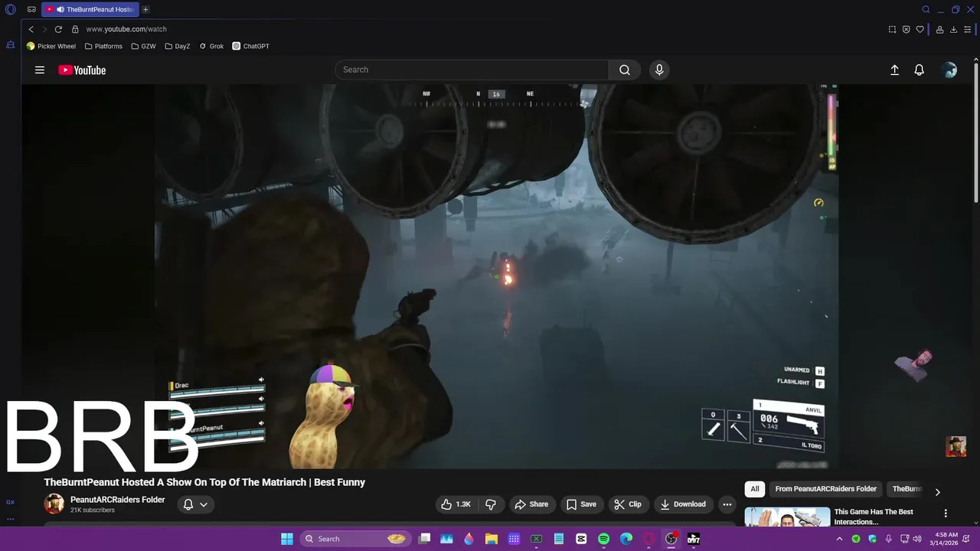This screenshot has width=980, height=551.
Task: Select the All filter chip
Action: pyautogui.click(x=755, y=489)
